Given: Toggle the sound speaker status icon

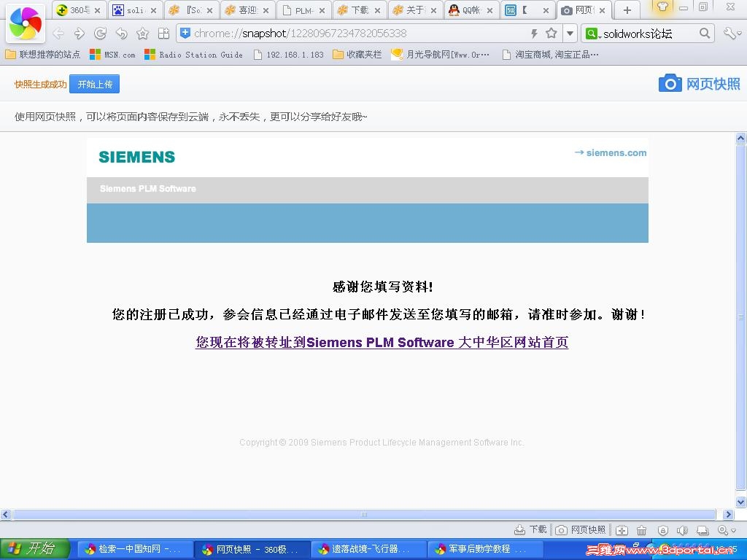Looking at the screenshot, I should (x=682, y=530).
